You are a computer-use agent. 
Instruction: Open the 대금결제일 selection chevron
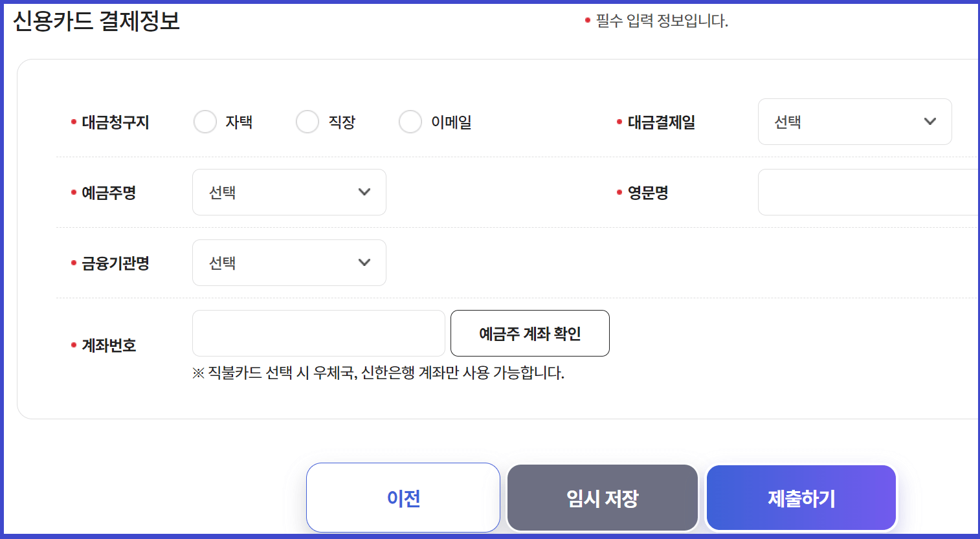coord(931,121)
